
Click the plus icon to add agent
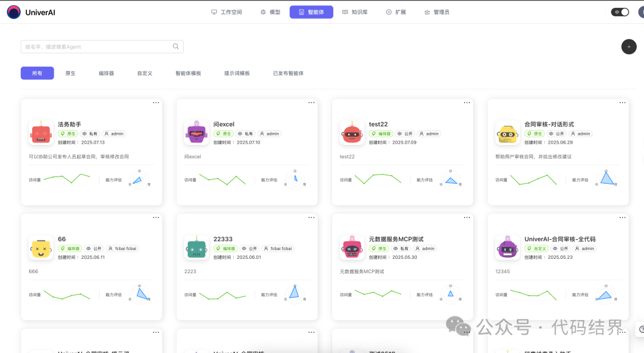(628, 47)
